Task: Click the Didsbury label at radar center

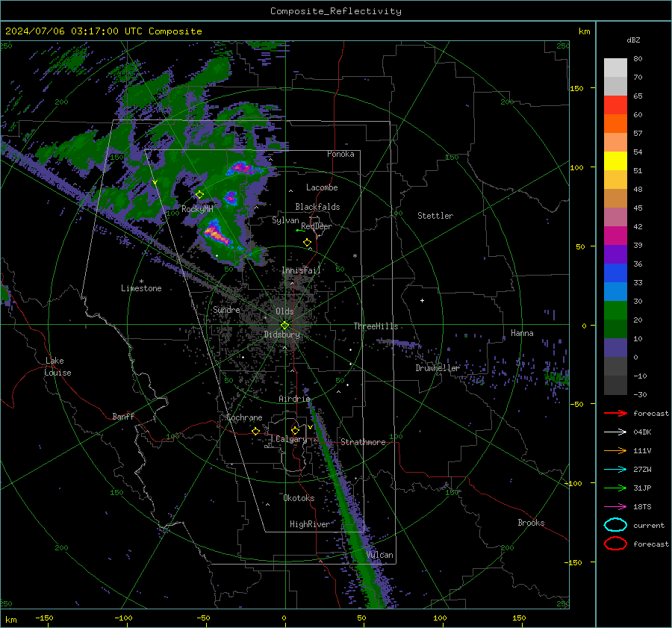Action: click(281, 335)
